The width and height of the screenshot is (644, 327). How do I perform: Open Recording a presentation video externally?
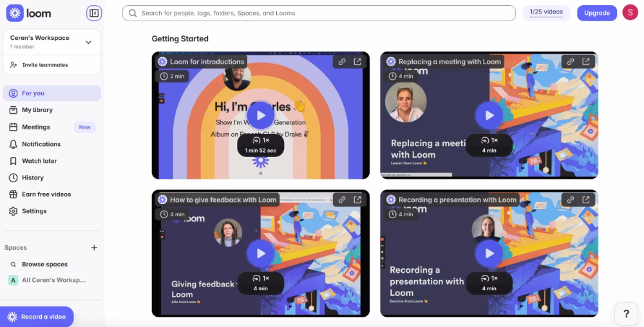pyautogui.click(x=585, y=200)
